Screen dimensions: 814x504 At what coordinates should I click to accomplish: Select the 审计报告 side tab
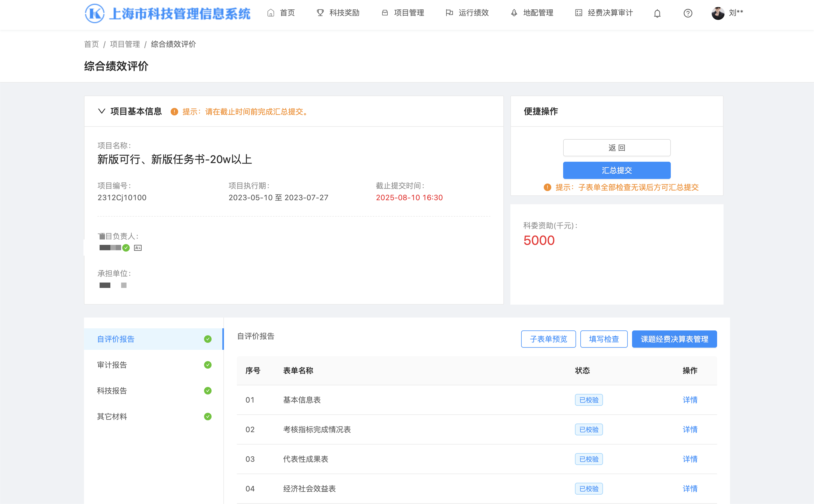[x=153, y=365]
